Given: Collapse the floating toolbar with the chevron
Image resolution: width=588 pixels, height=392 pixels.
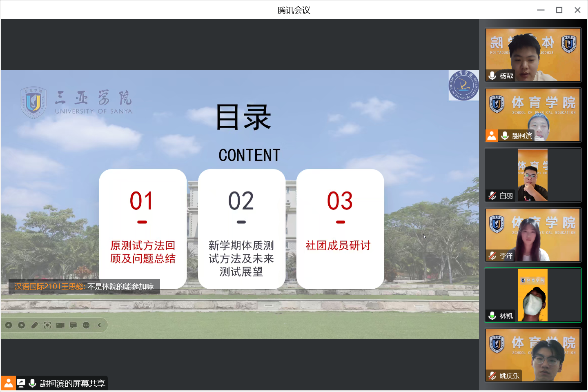Looking at the screenshot, I should (100, 325).
